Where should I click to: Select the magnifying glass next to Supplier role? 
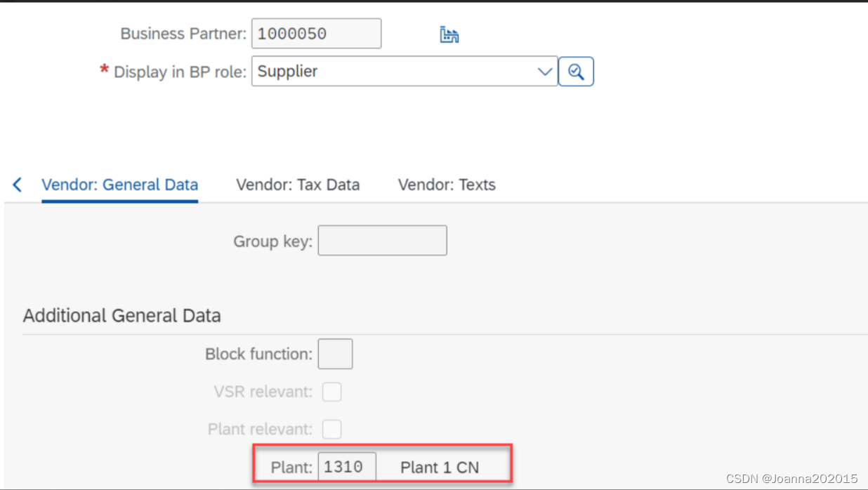[576, 71]
